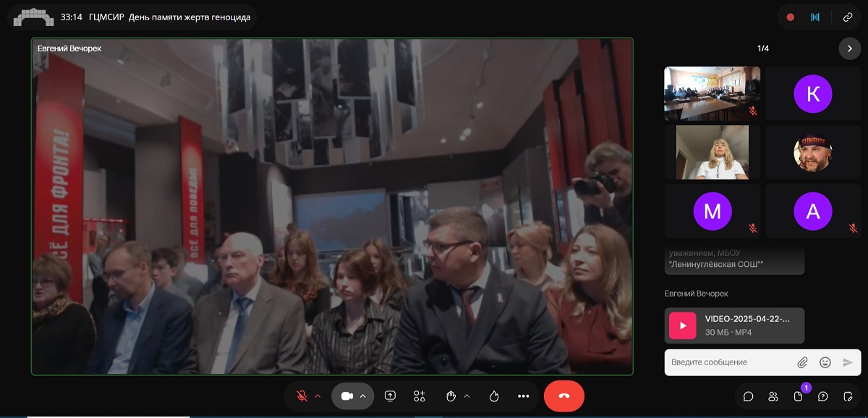This screenshot has width=868, height=418.
Task: Expand the raise hand options chevron
Action: pos(467,396)
